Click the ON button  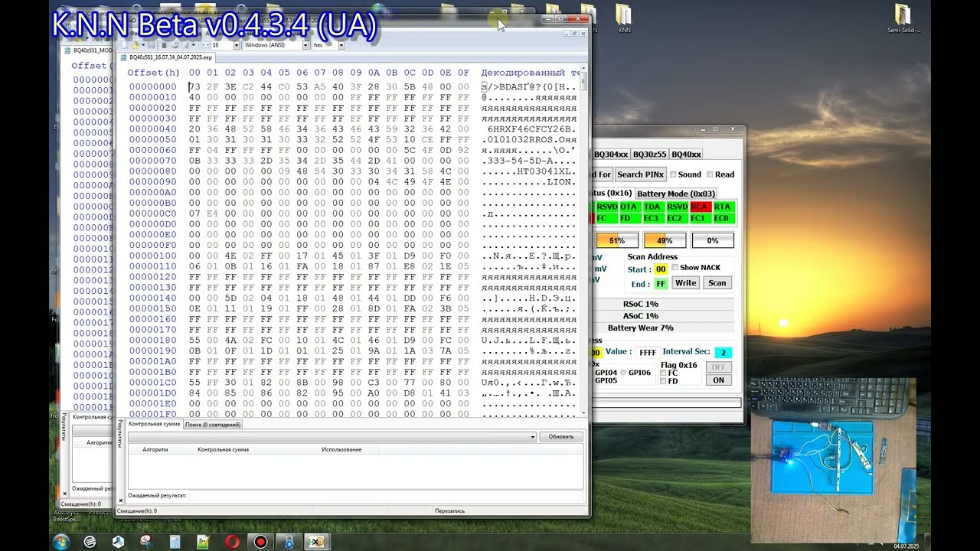pyautogui.click(x=718, y=380)
